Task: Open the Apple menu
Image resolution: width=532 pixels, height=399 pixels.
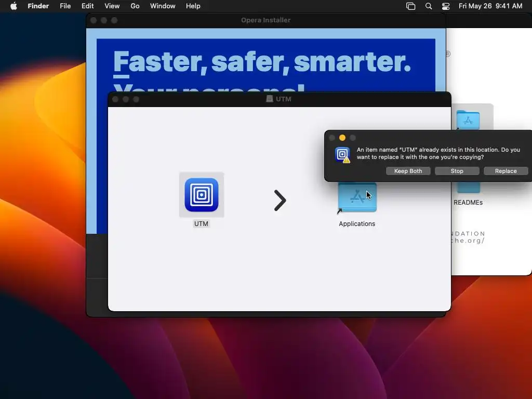Action: click(14, 6)
